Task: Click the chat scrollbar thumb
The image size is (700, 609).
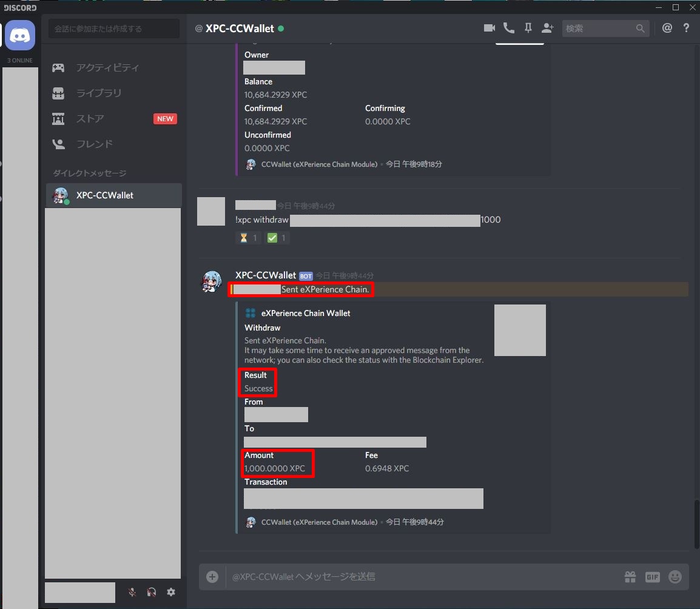Action: pyautogui.click(x=696, y=525)
